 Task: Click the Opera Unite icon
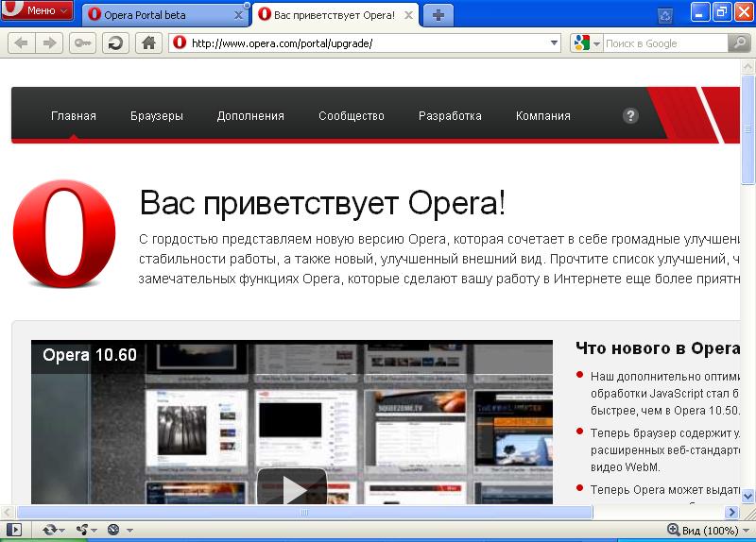[82, 530]
